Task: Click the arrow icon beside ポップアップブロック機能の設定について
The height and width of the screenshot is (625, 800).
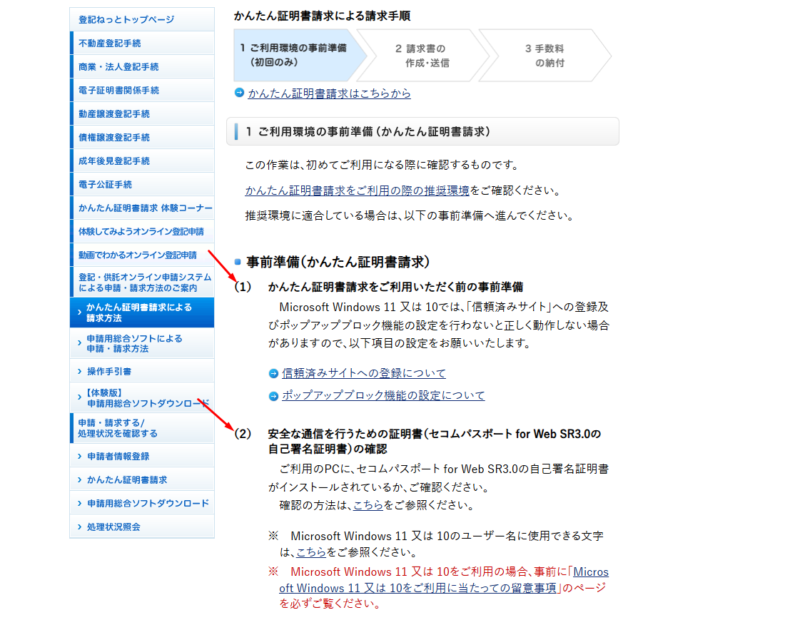Action: pyautogui.click(x=273, y=396)
